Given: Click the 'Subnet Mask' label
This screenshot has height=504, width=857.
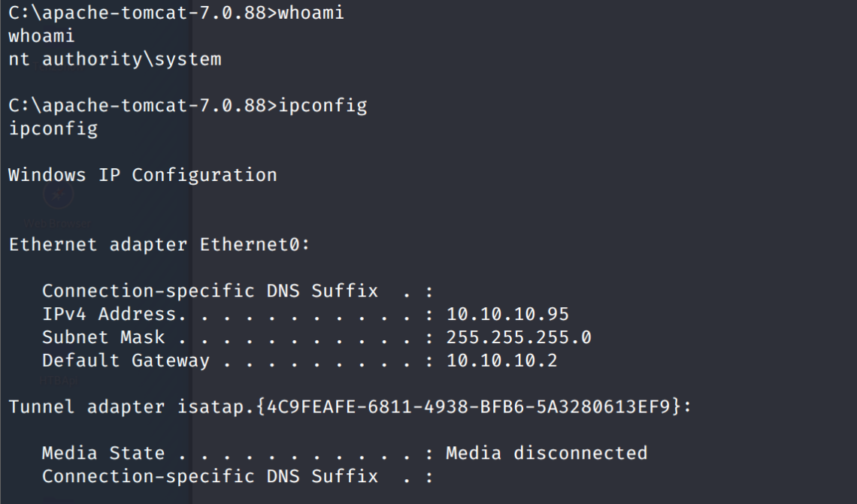Looking at the screenshot, I should (x=103, y=337).
